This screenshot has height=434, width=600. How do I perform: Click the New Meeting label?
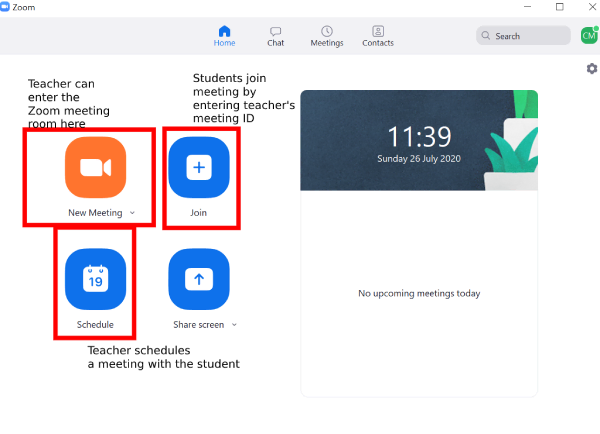tap(95, 212)
